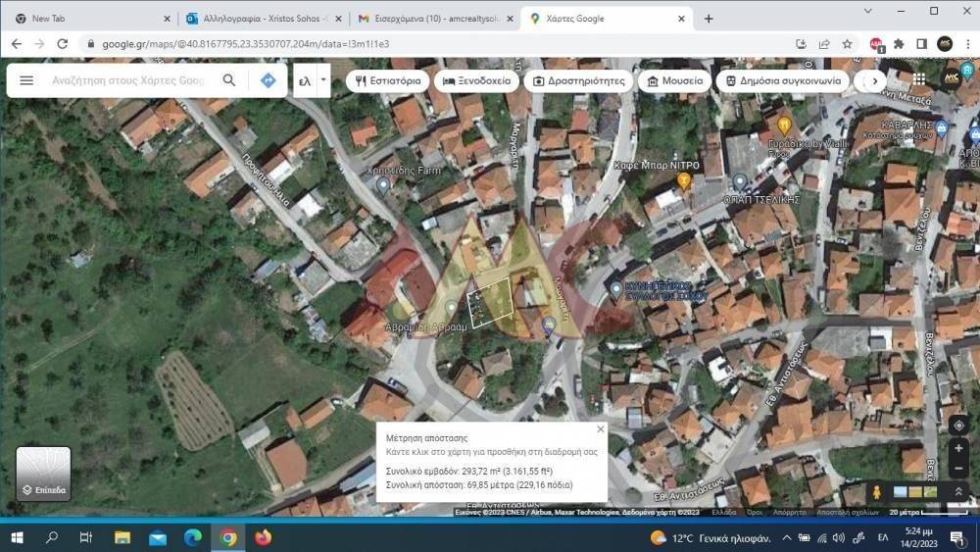Select the Street View Pegman icon

[875, 491]
